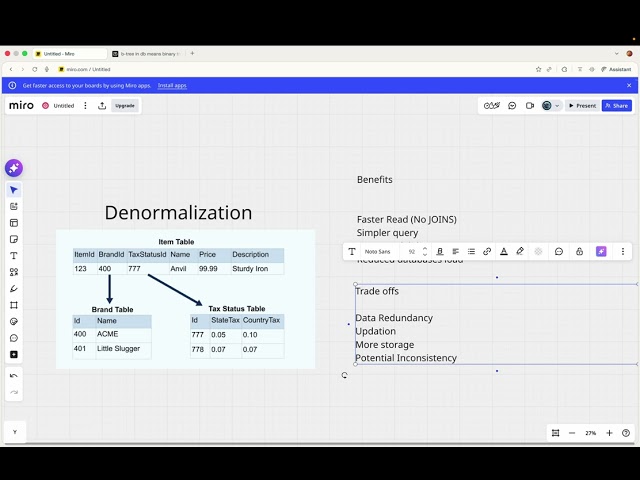This screenshot has width=640, height=480.
Task: Switch text type with the T button
Action: pos(352,251)
